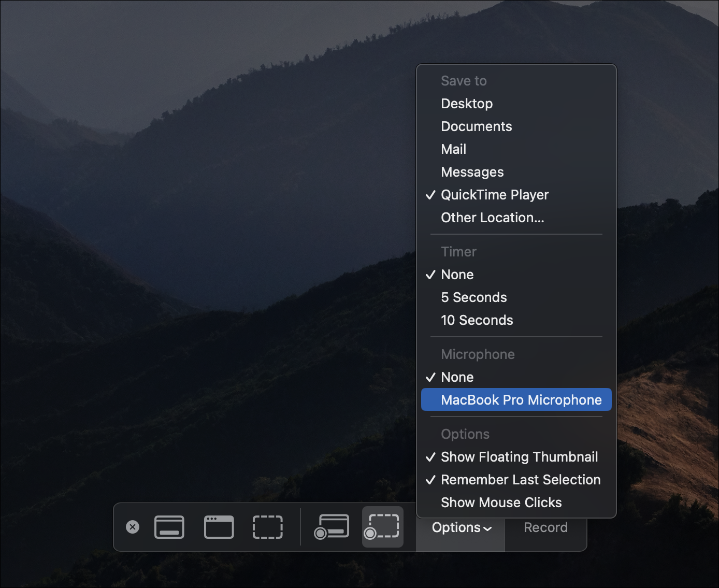Choose Mail as save destination
The image size is (719, 588).
click(516, 149)
